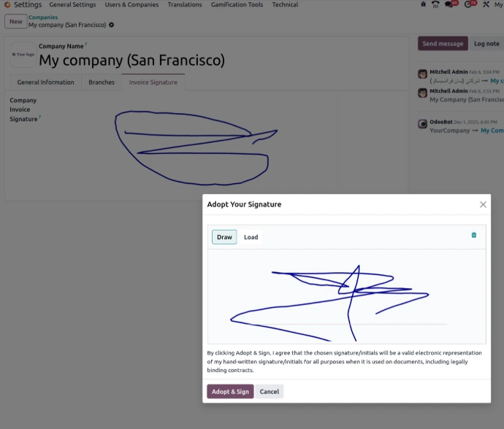Expand the Users & Companies menu
The image size is (504, 429).
pyautogui.click(x=131, y=4)
